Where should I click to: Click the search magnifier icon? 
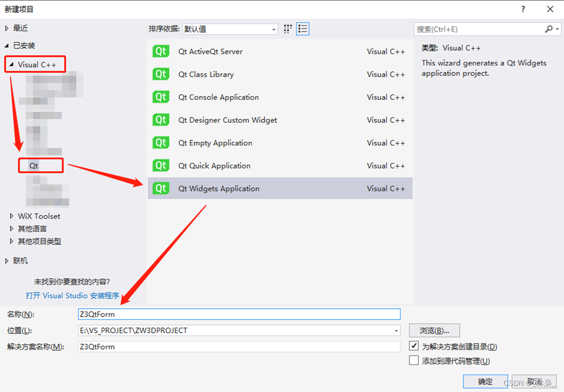[548, 29]
